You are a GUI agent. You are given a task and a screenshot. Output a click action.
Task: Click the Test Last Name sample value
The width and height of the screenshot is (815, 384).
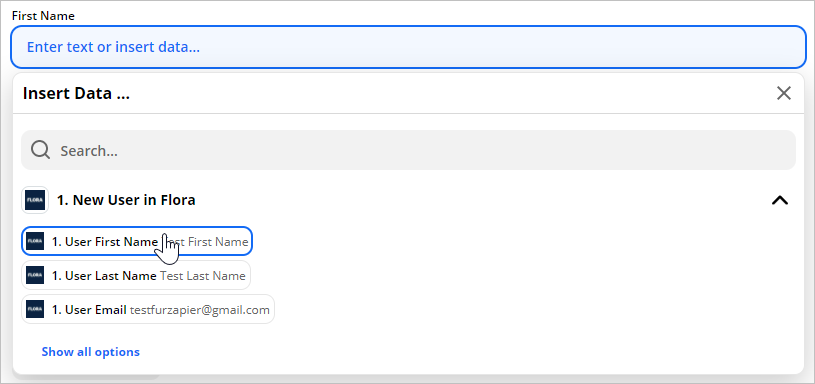tap(203, 276)
